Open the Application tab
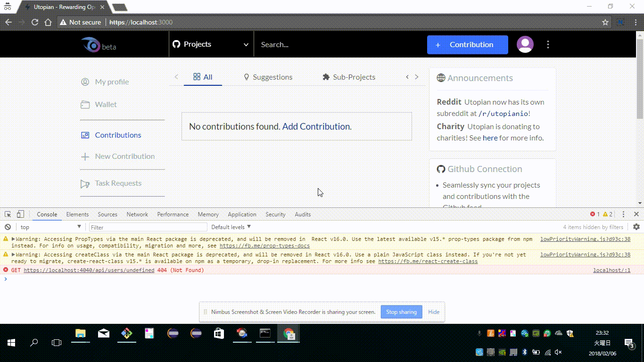 (x=242, y=214)
